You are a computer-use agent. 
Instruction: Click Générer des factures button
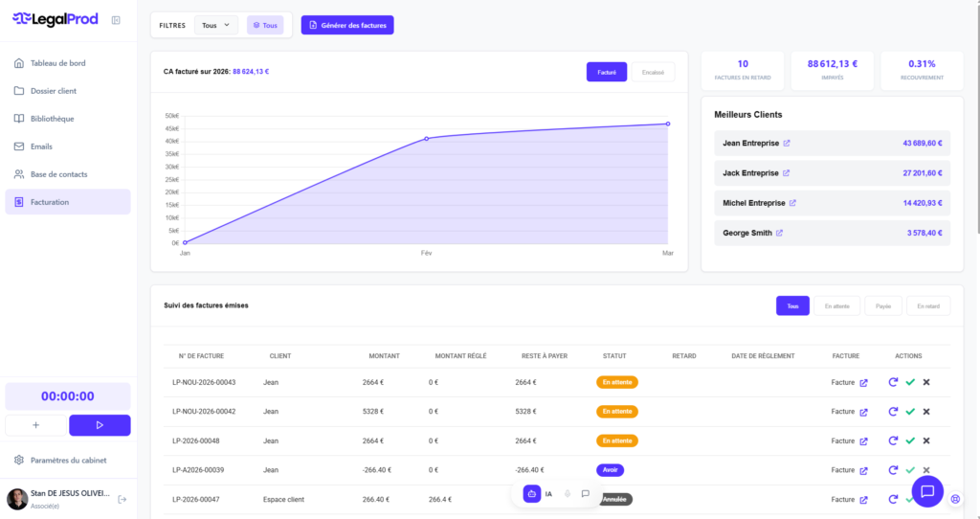pos(347,26)
